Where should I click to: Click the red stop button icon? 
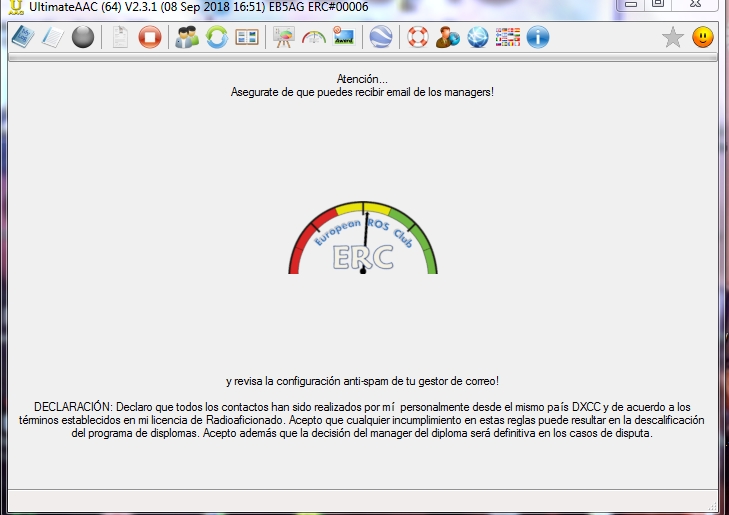click(x=150, y=37)
